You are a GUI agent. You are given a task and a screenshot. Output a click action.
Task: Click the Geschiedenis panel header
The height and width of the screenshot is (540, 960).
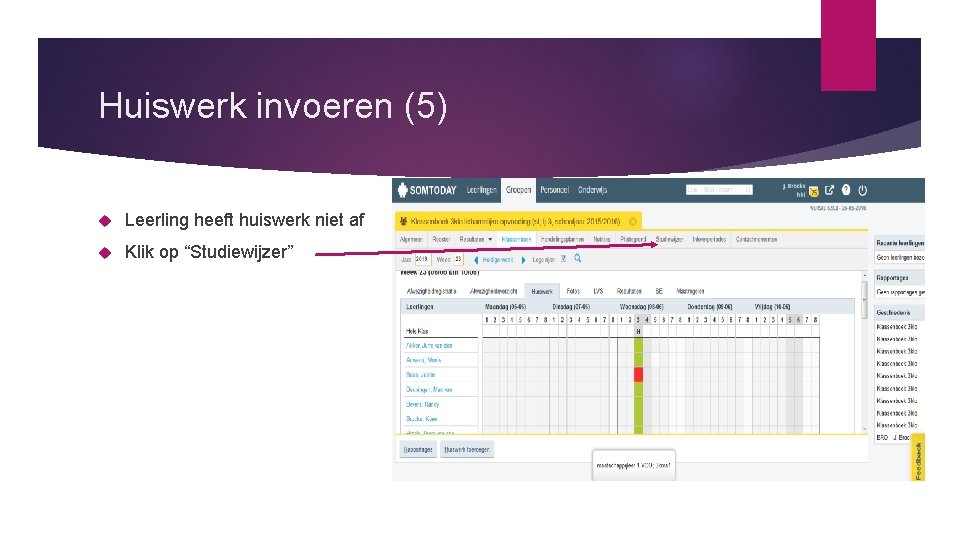900,313
